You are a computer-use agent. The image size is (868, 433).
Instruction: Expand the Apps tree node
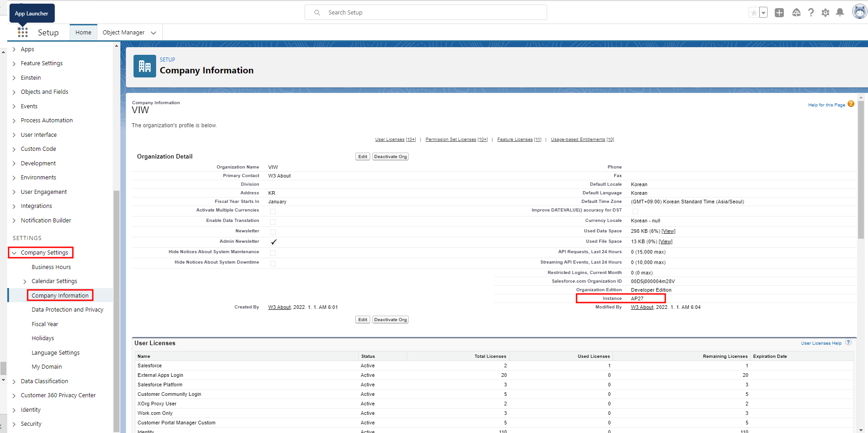(x=14, y=49)
